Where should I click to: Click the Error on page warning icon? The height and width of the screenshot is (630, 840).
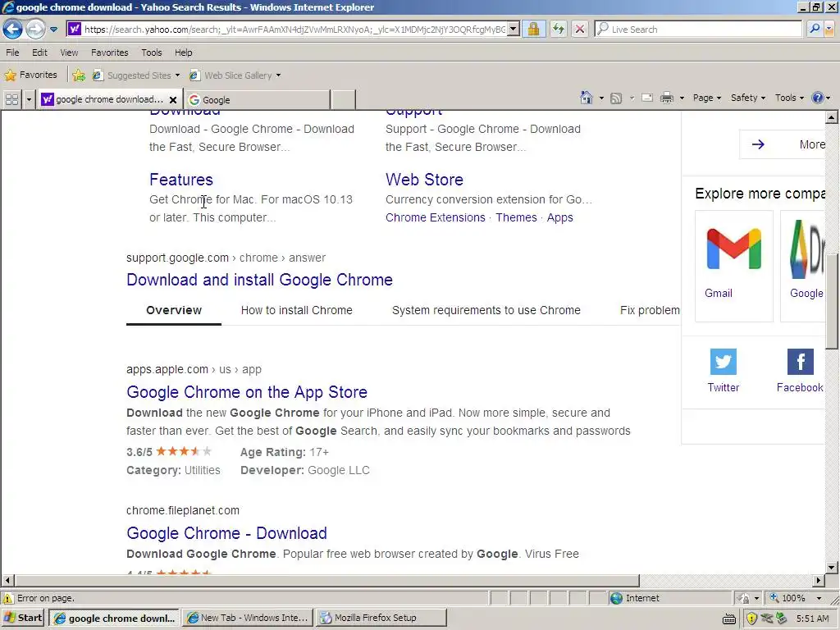[8, 598]
